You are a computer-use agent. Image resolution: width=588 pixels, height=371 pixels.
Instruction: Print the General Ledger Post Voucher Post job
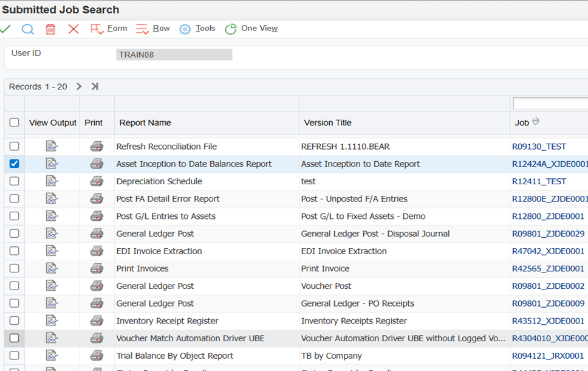pos(97,286)
